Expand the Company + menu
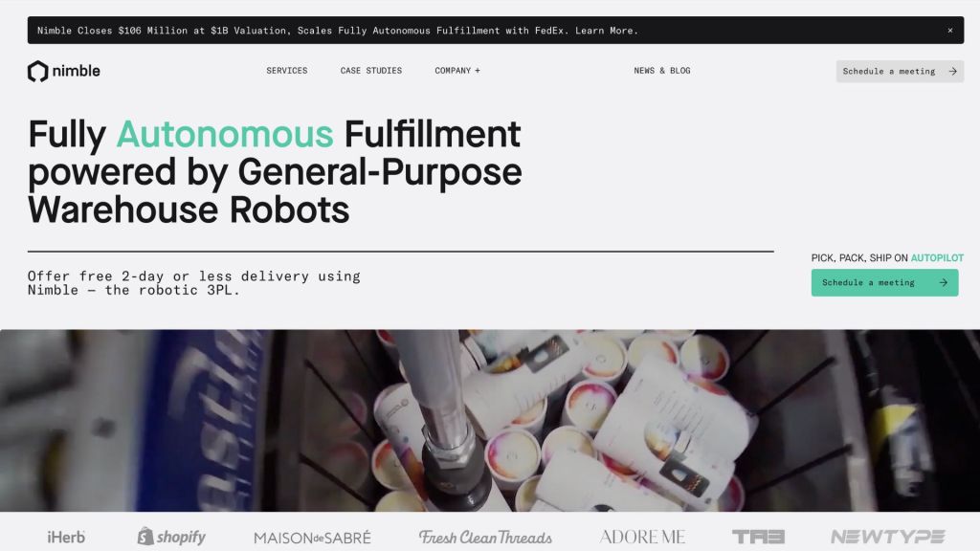This screenshot has height=551, width=980. point(457,71)
